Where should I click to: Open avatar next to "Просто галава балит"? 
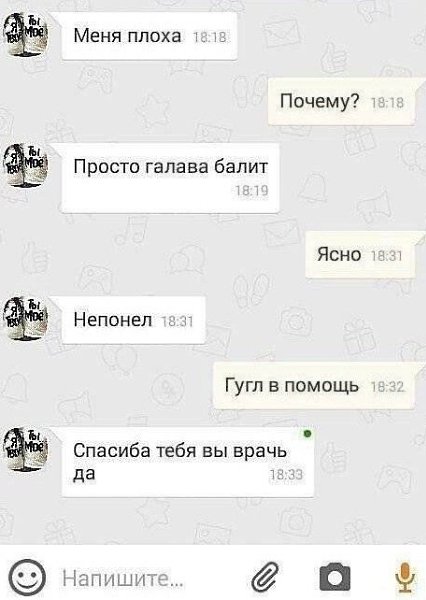tap(25, 166)
